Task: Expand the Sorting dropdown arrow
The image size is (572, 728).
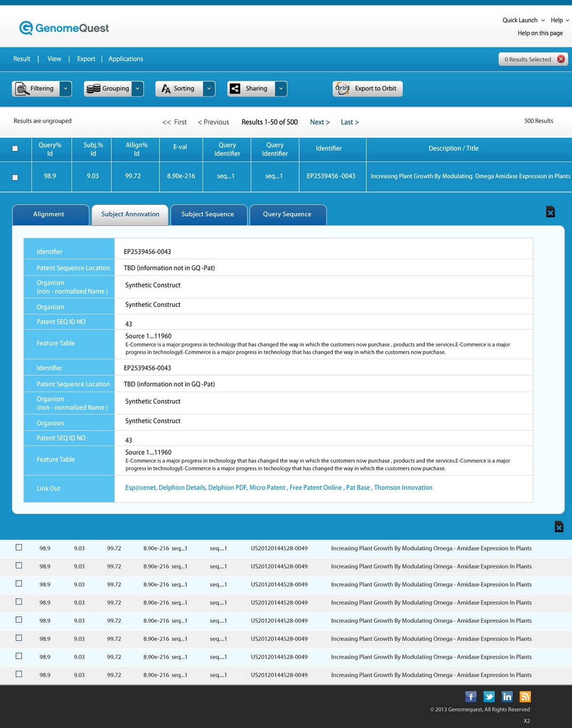Action: click(209, 89)
